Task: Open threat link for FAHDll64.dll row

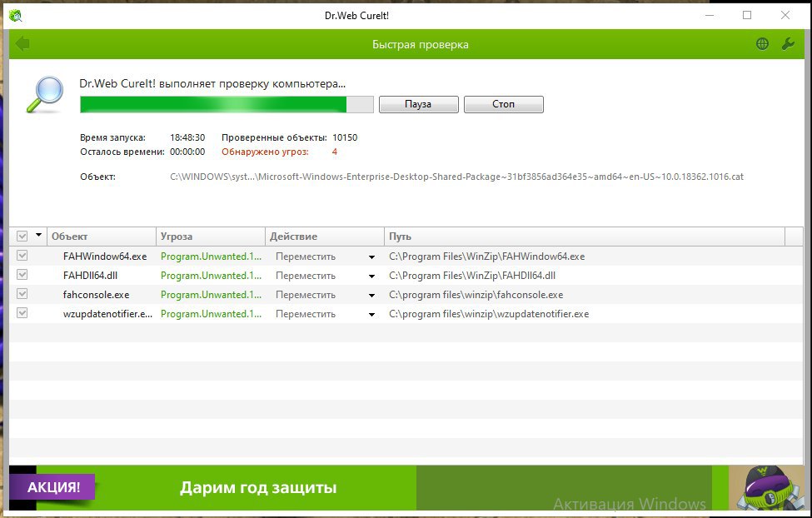Action: coord(211,276)
